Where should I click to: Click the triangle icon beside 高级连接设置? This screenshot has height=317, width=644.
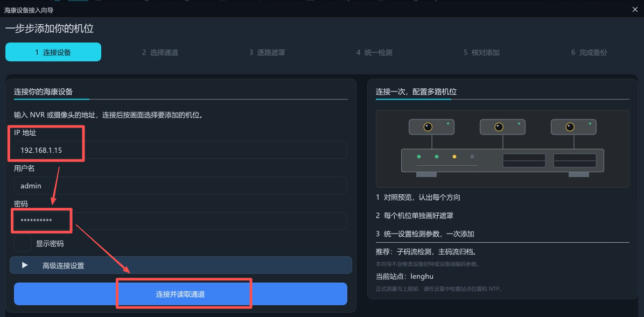point(25,265)
